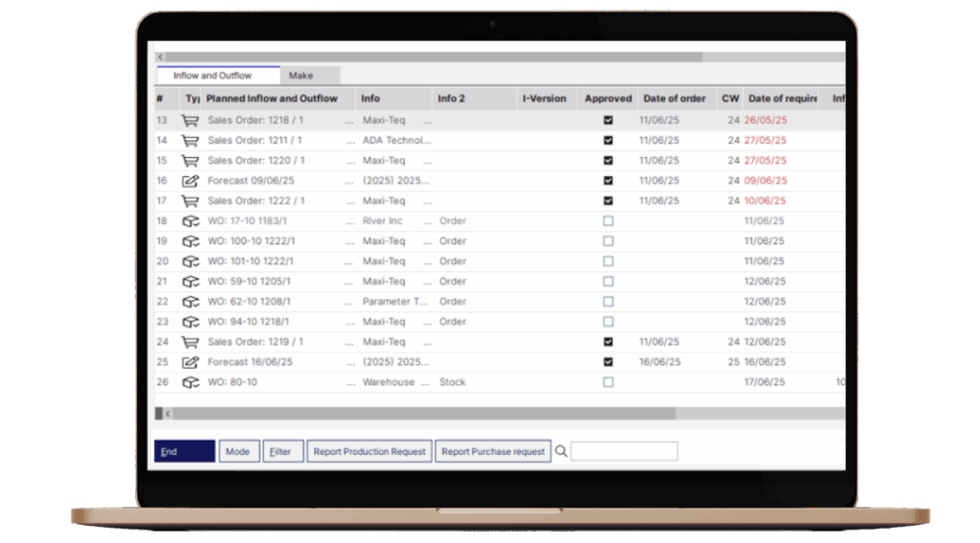This screenshot has height=543, width=980.
Task: Click the cart icon for Sales Order 1211
Action: tap(190, 141)
